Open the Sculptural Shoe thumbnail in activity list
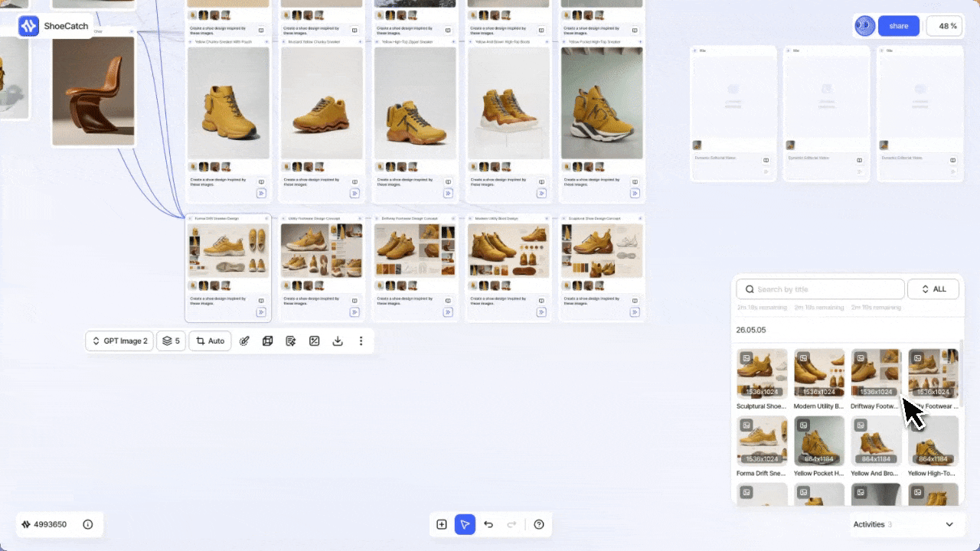 coord(762,374)
